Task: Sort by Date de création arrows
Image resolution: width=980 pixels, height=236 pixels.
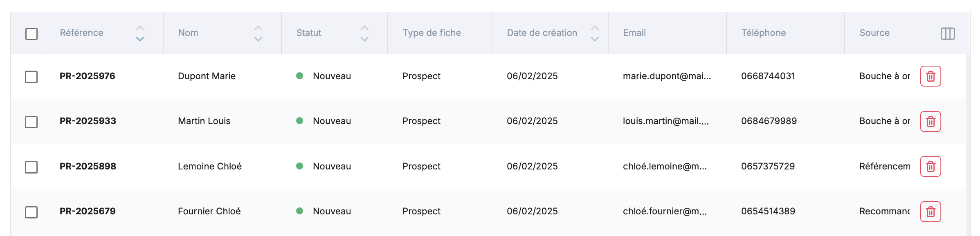Action: click(595, 33)
